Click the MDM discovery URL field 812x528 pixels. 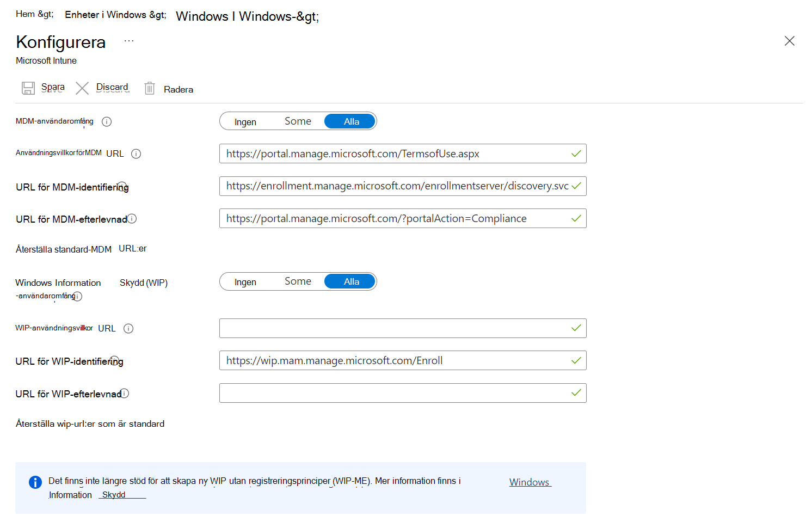tap(403, 186)
